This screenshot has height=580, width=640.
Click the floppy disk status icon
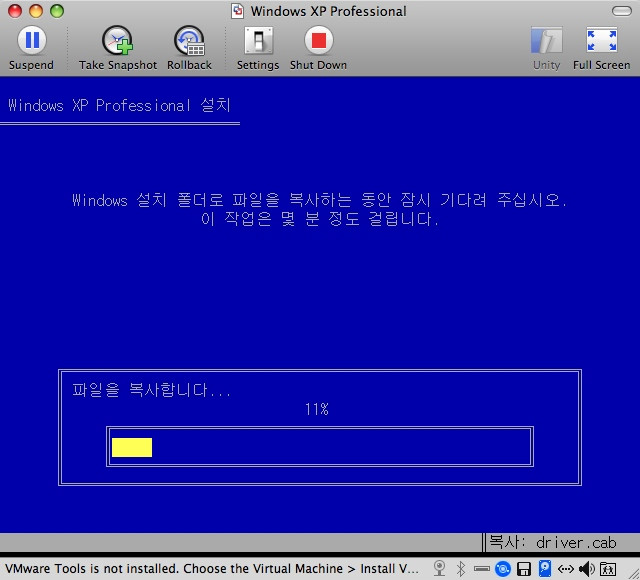point(524,569)
